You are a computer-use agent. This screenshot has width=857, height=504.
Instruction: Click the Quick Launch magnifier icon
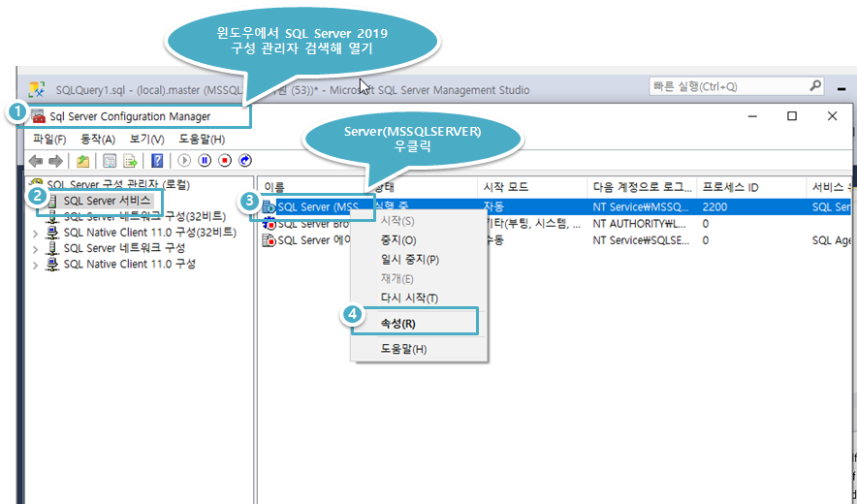click(815, 86)
